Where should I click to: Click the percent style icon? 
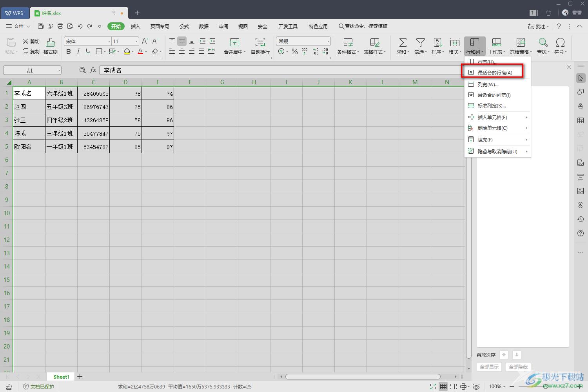tap(295, 51)
